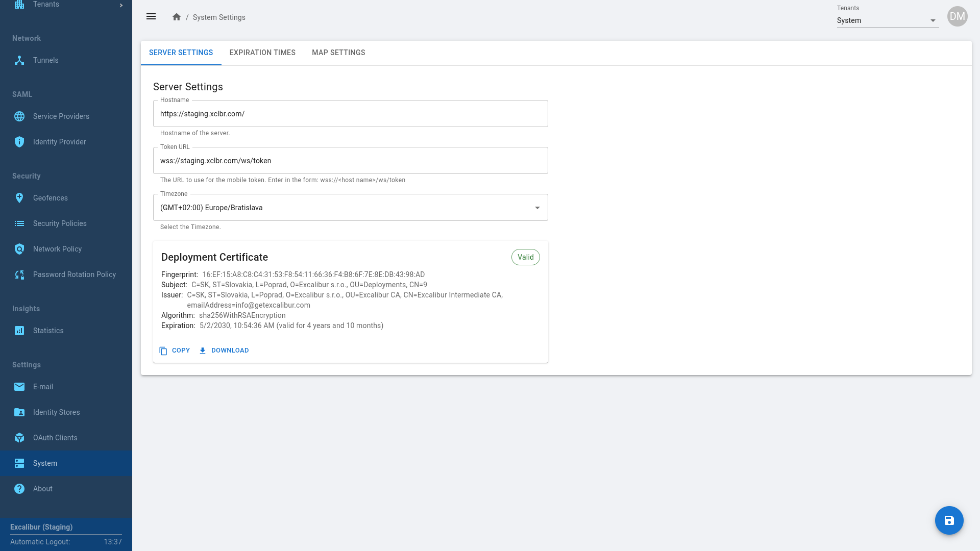Click the OAuth Clients icon
Screen dimensions: 980x551
tap(19, 438)
